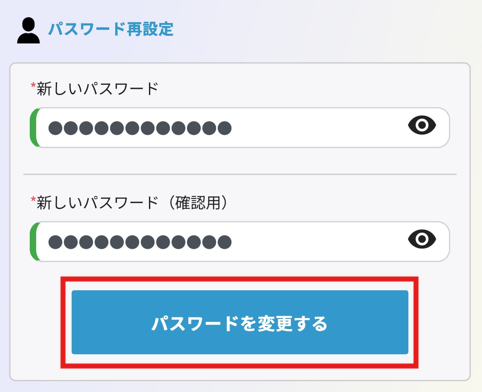This screenshot has height=392, width=482.
Task: Show the new password using eye icon
Action: [x=422, y=125]
